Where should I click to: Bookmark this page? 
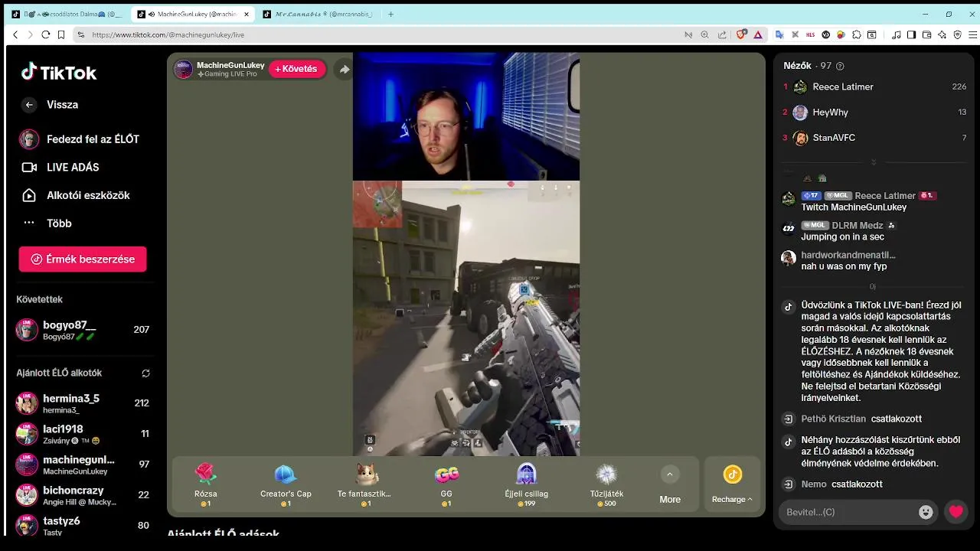(61, 34)
